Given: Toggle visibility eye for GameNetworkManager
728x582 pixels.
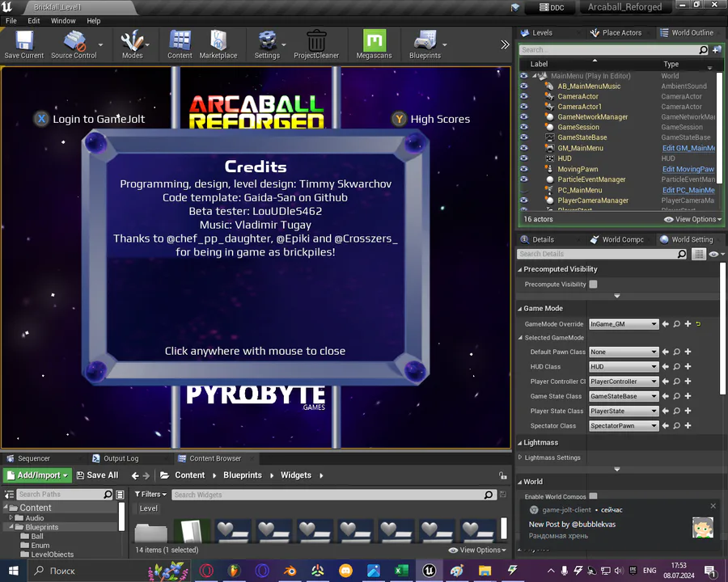Looking at the screenshot, I should (524, 116).
